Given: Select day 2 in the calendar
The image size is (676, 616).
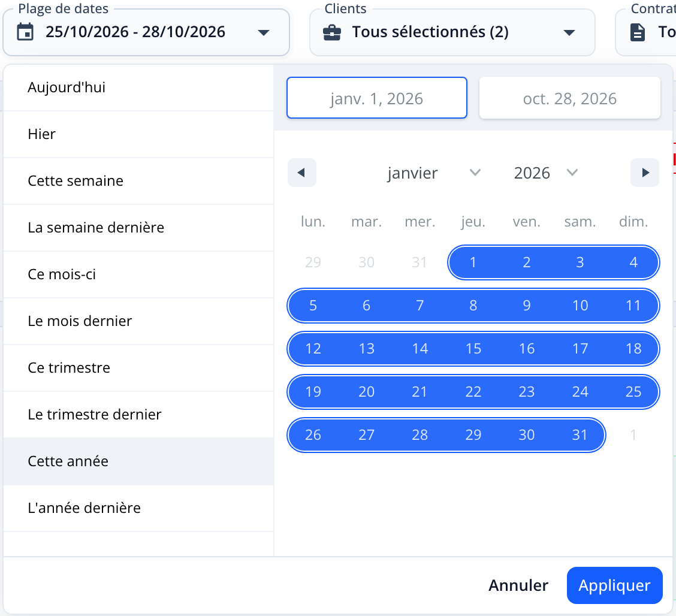Looking at the screenshot, I should tap(526, 262).
